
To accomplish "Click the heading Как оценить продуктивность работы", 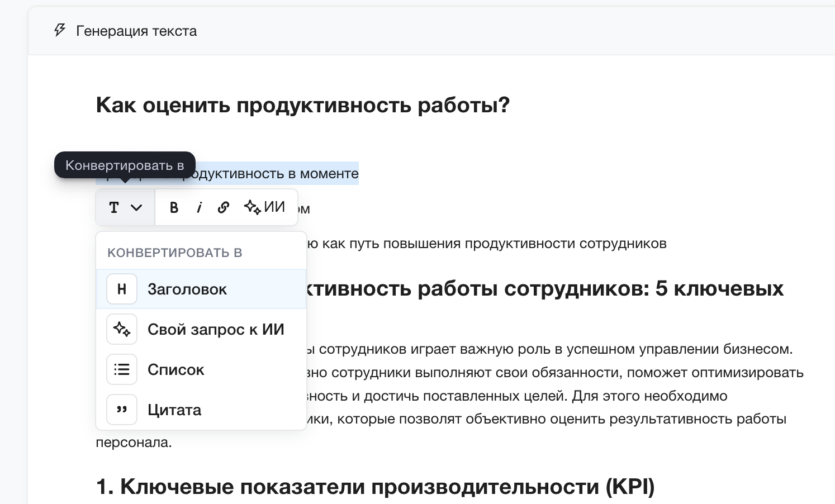I will pyautogui.click(x=302, y=104).
